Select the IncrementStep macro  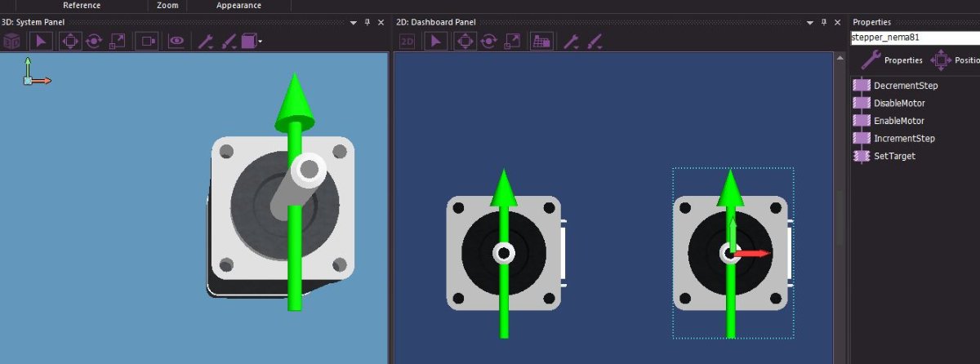click(894, 138)
